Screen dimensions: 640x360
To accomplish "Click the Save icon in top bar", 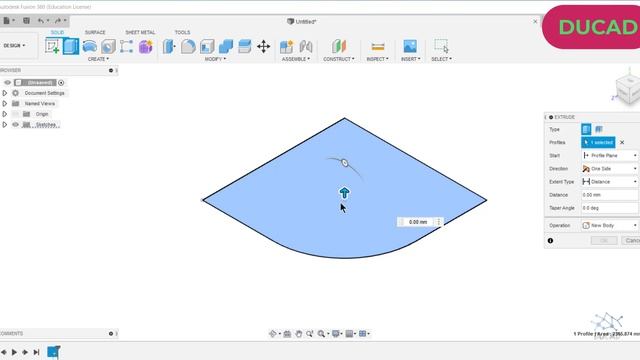I will click(26, 20).
